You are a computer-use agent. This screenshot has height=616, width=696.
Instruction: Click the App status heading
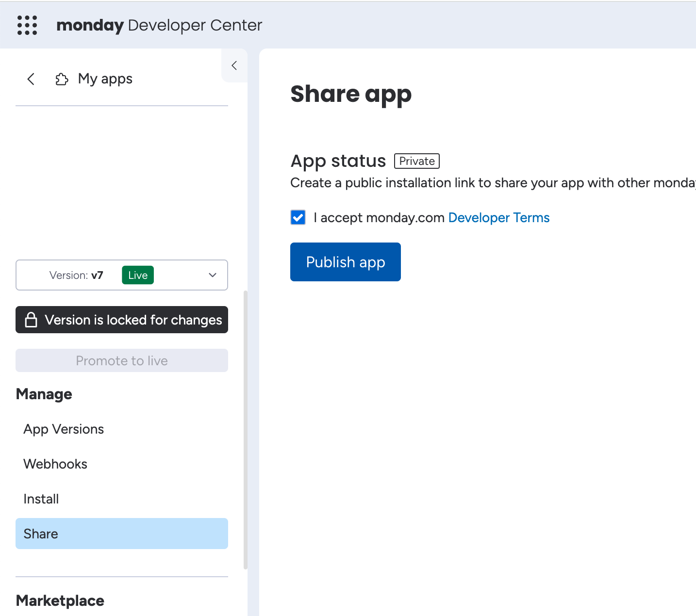[x=338, y=161]
